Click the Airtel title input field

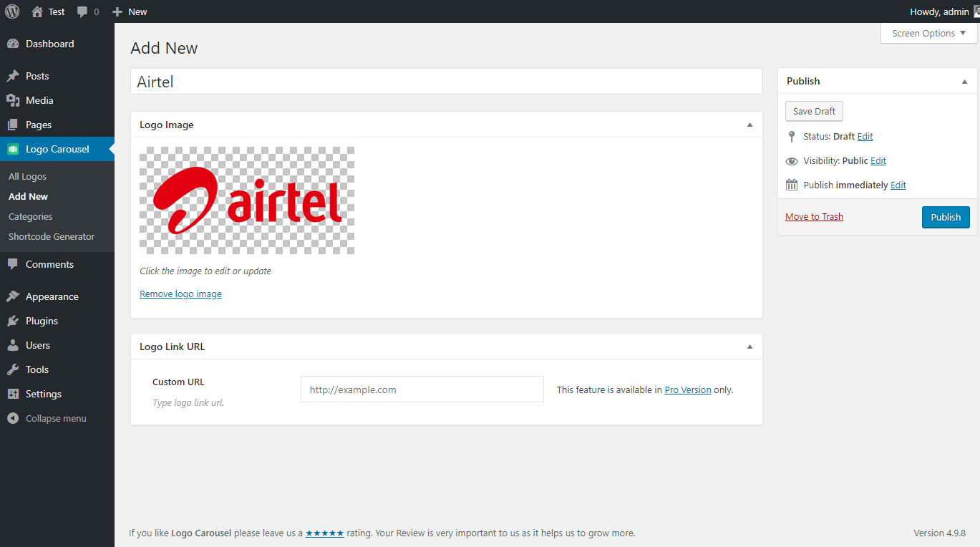447,81
